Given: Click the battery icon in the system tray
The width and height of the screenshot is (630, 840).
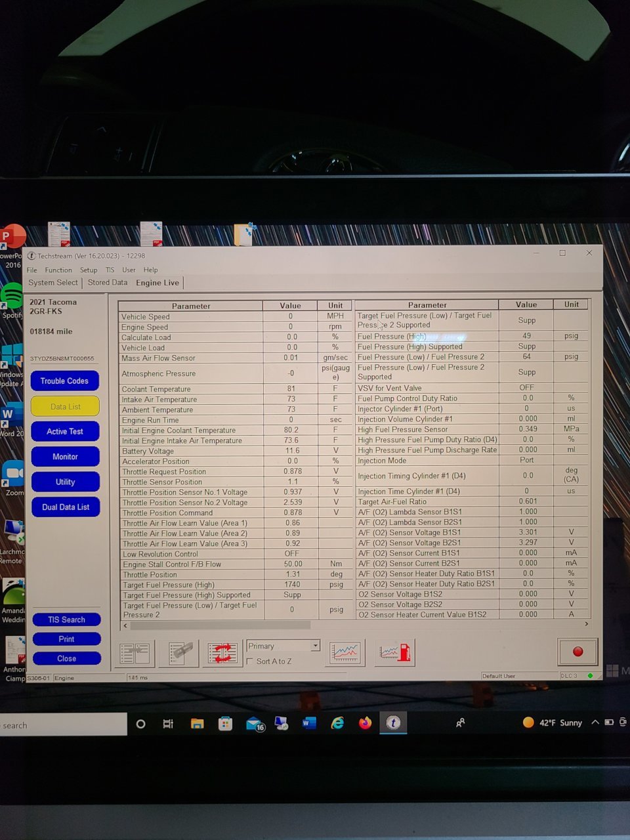Looking at the screenshot, I should click(609, 723).
